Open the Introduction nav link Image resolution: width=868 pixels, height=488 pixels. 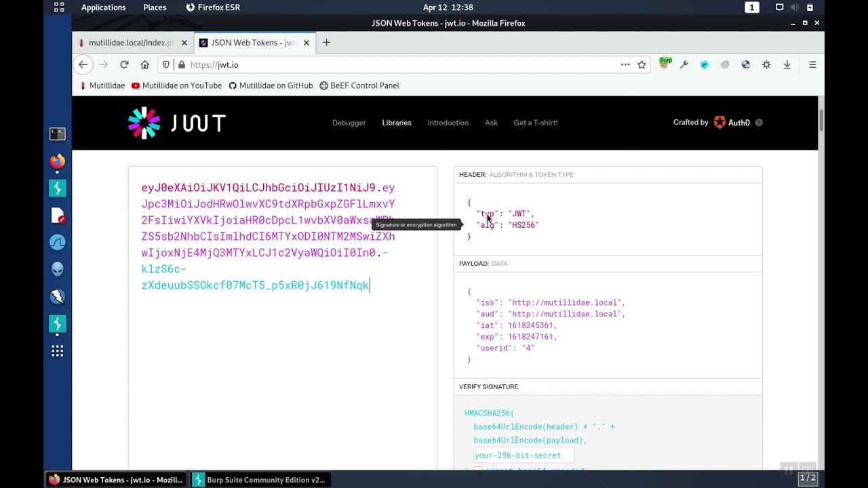448,123
